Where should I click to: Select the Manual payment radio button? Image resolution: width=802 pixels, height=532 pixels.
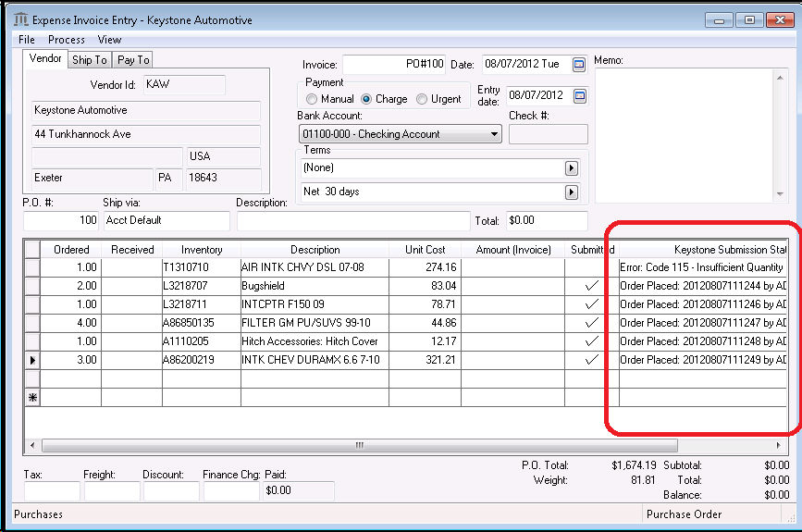pyautogui.click(x=312, y=99)
